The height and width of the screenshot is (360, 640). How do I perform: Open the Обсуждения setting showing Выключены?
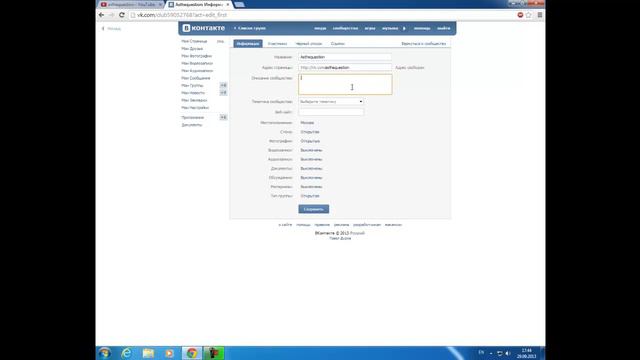(311, 178)
